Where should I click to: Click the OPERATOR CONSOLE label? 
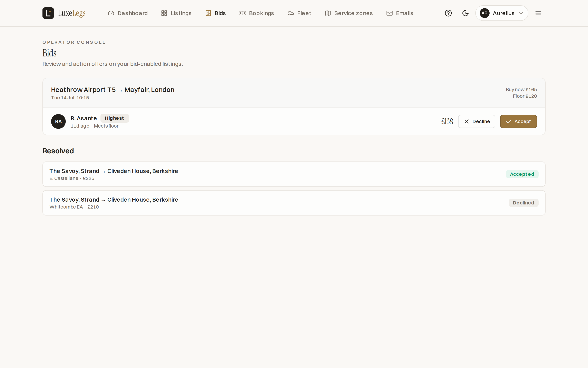click(x=74, y=42)
